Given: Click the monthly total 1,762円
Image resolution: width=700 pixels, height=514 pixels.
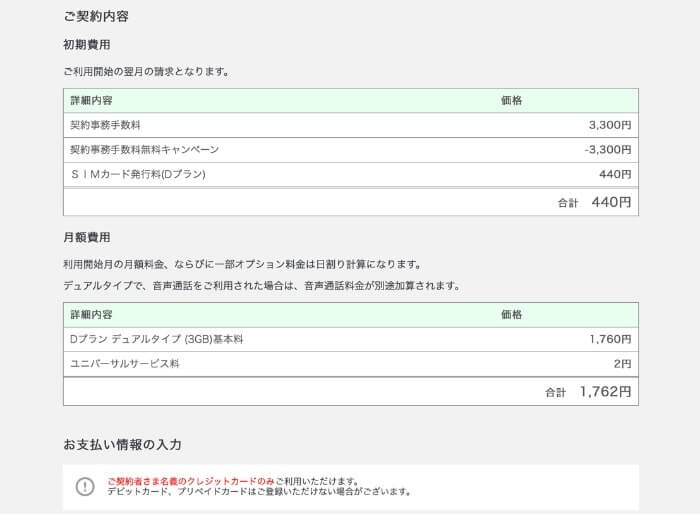Looking at the screenshot, I should tap(605, 392).
